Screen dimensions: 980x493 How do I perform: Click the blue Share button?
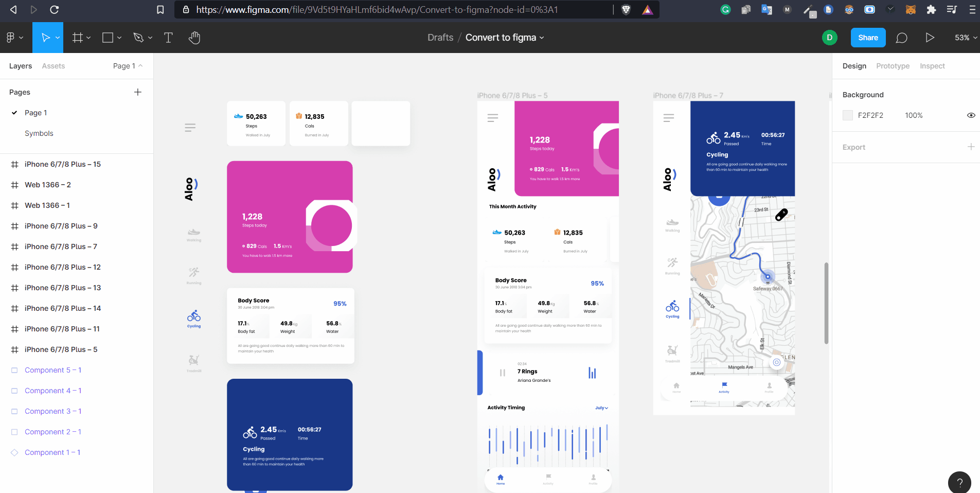pyautogui.click(x=868, y=38)
